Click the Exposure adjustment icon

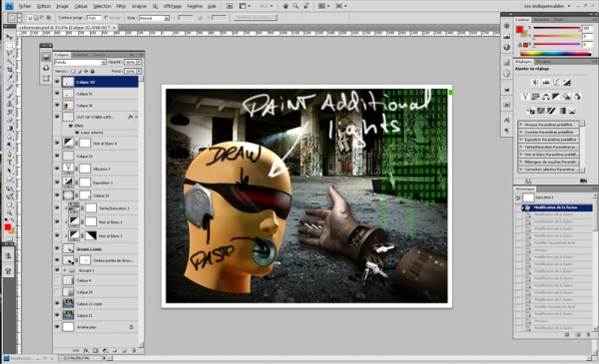pos(567,83)
